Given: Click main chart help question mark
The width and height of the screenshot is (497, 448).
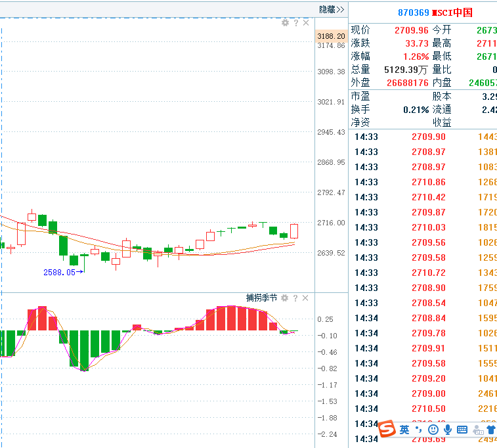Looking at the screenshot, I should [295, 23].
